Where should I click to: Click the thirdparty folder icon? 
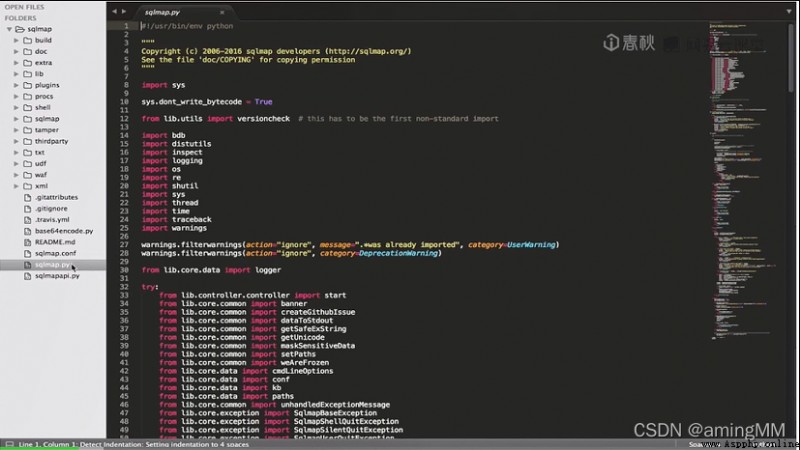(28, 141)
